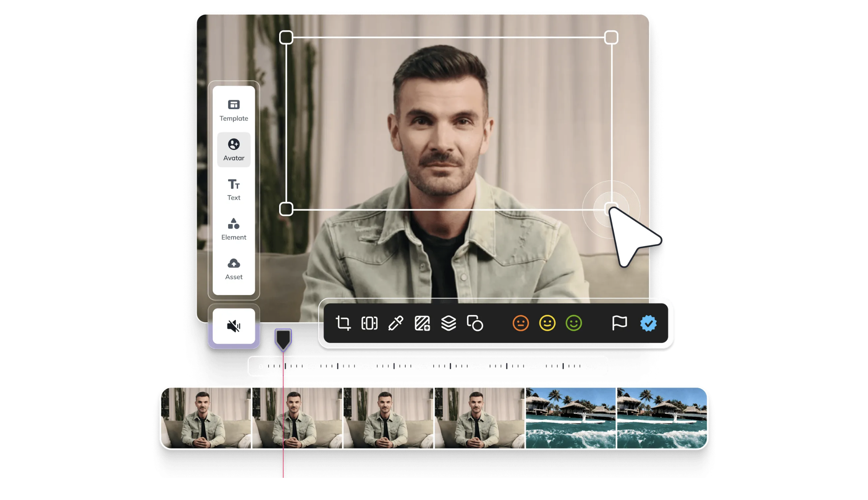Open the layer stacking control in the toolbar

coord(448,323)
